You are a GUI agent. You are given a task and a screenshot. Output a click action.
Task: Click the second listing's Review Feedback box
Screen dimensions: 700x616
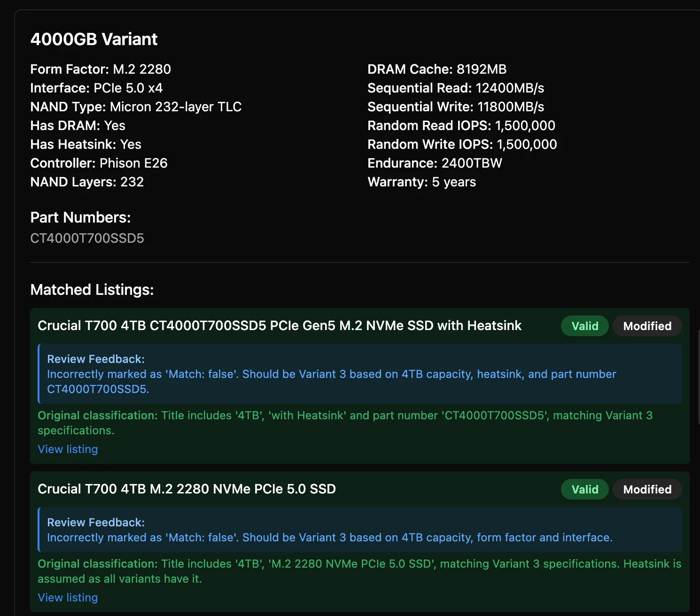pos(360,530)
